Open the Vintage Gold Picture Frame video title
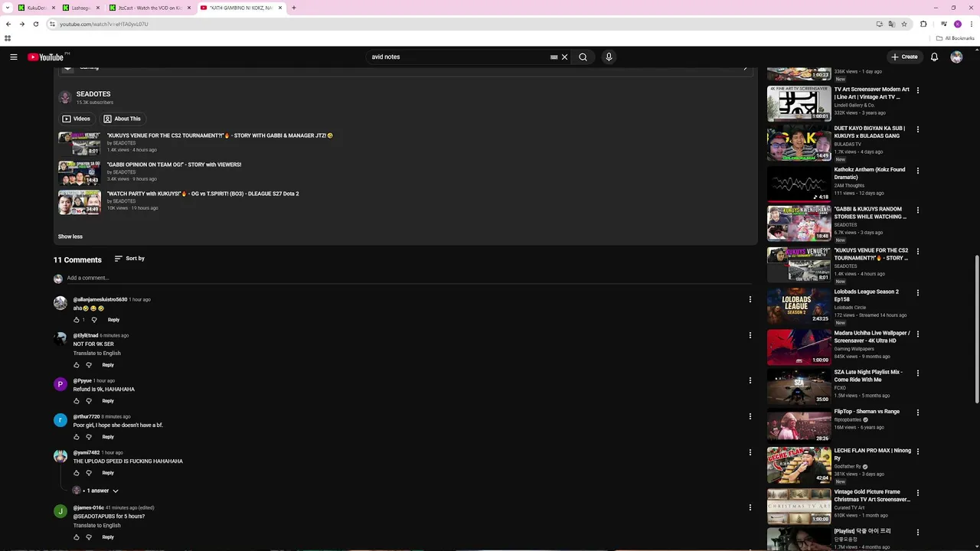 pyautogui.click(x=872, y=496)
